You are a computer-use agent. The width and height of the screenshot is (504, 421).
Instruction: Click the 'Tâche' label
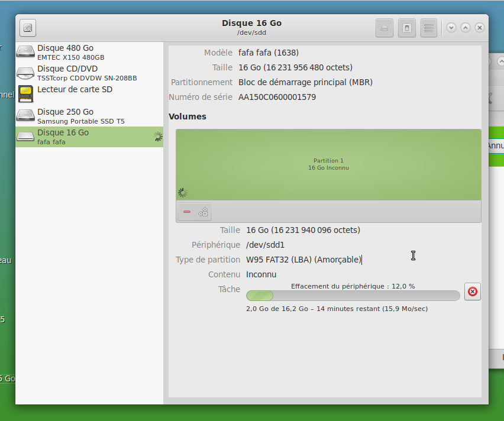[229, 289]
